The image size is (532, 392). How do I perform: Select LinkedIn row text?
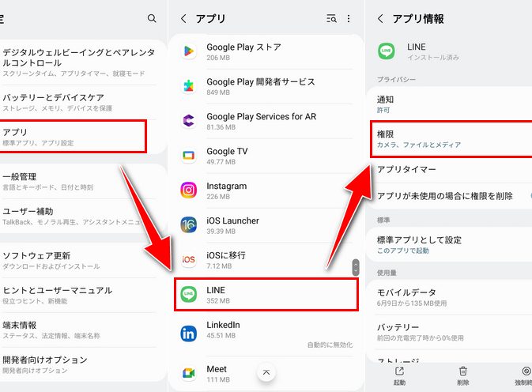(x=223, y=330)
